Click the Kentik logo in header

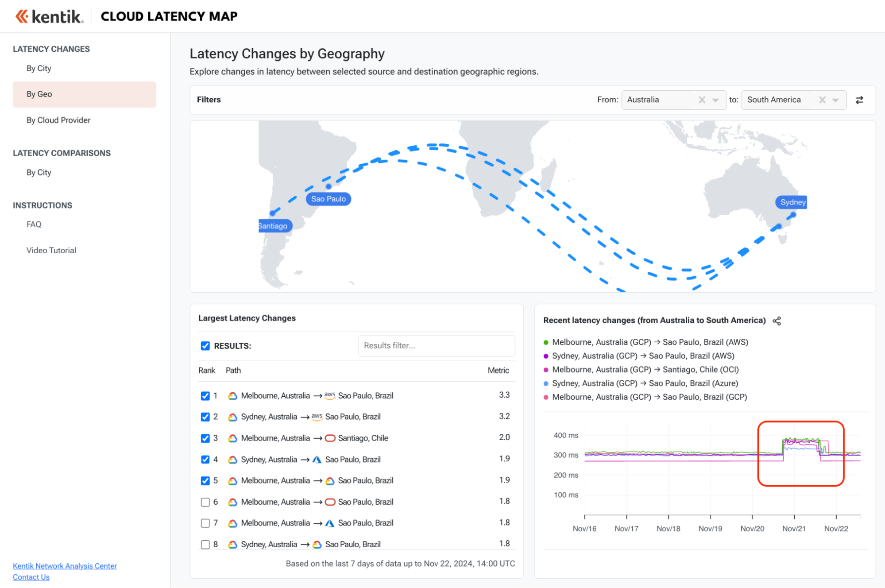[49, 17]
